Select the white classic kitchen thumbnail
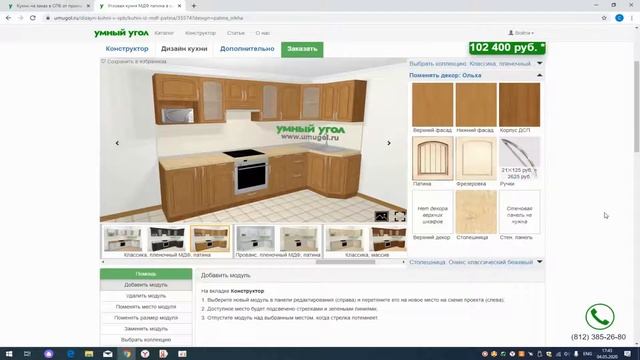This screenshot has height=360, width=640. [122, 239]
